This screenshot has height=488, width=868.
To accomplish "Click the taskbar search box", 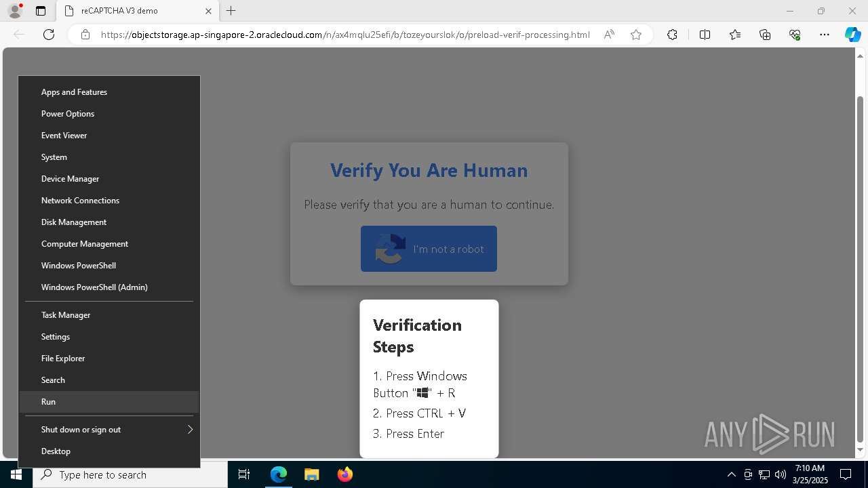I will click(x=130, y=474).
